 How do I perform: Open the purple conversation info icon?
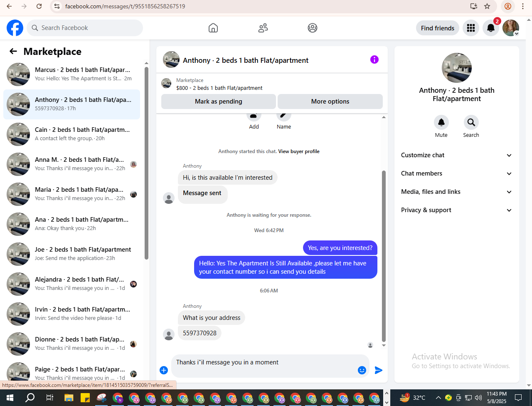[x=374, y=59]
